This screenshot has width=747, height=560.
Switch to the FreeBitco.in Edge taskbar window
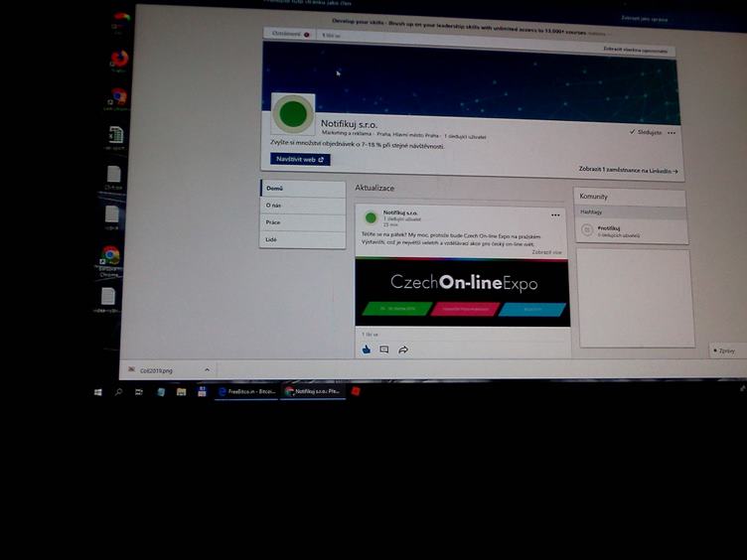point(246,392)
